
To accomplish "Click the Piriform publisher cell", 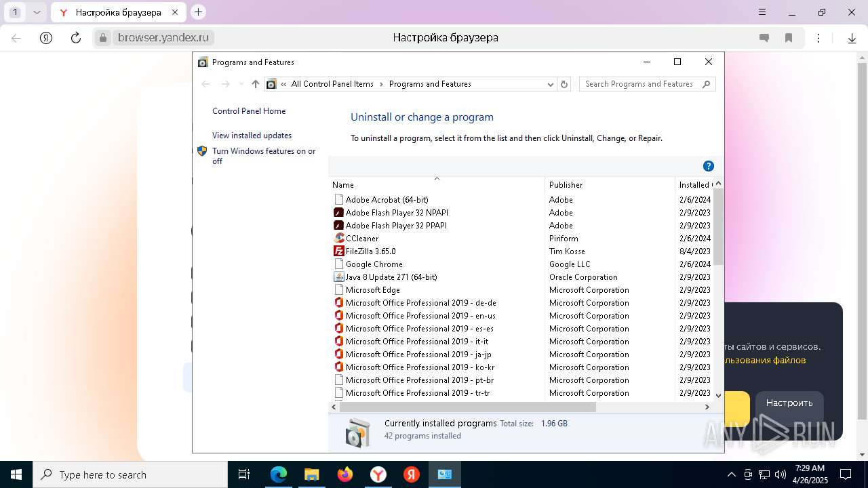I will [564, 239].
